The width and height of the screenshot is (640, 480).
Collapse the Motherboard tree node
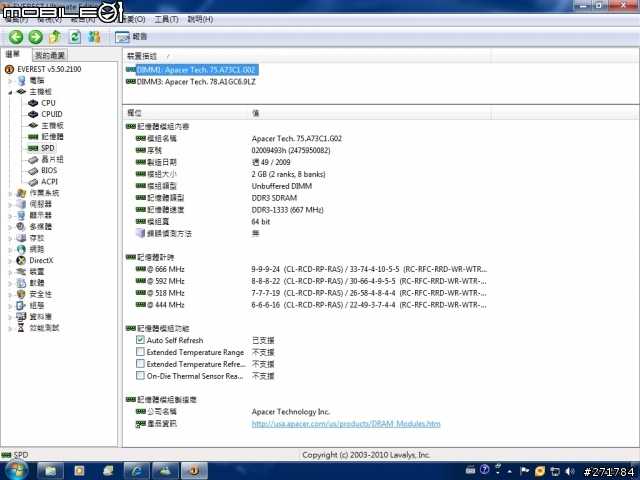10,92
